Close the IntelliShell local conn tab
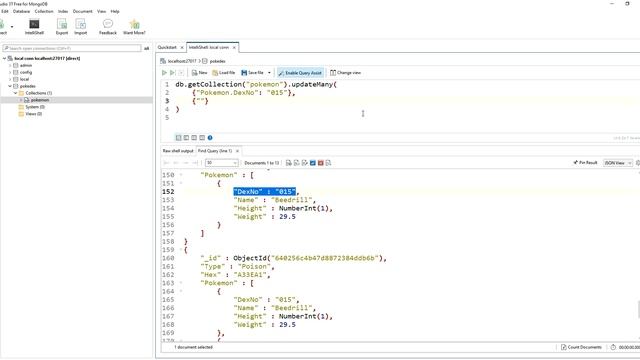Image resolution: width=640 pixels, height=360 pixels. point(234,48)
